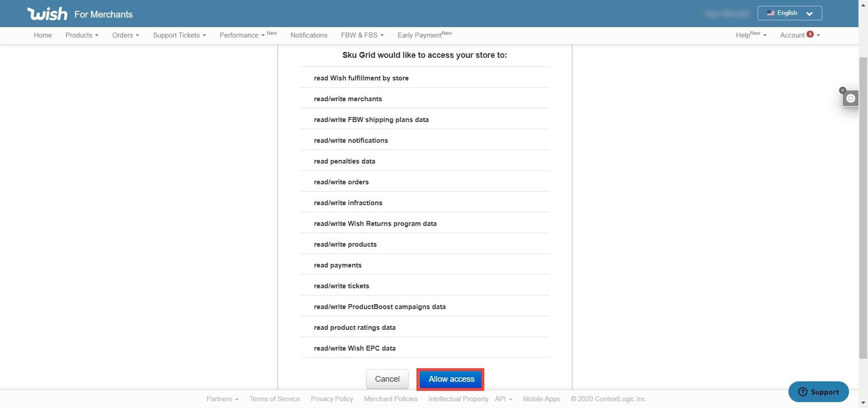Open the Mobile Apps link
This screenshot has height=408, width=868.
(x=542, y=399)
